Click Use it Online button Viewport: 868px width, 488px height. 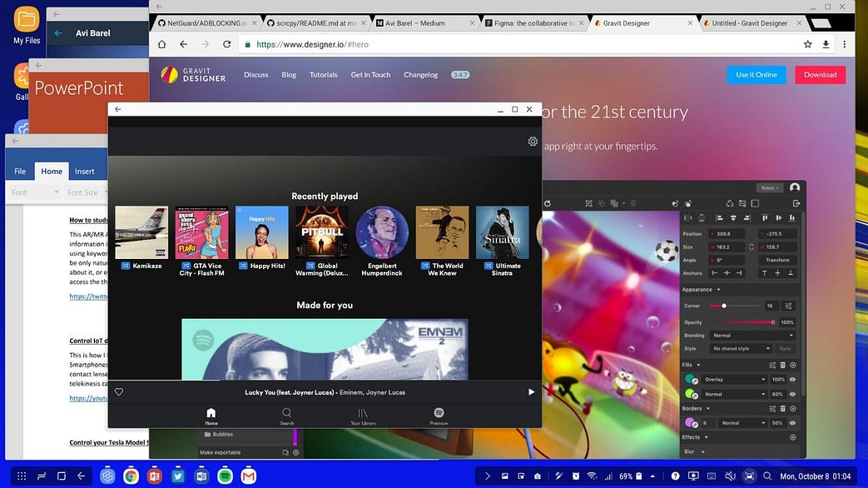pyautogui.click(x=756, y=75)
